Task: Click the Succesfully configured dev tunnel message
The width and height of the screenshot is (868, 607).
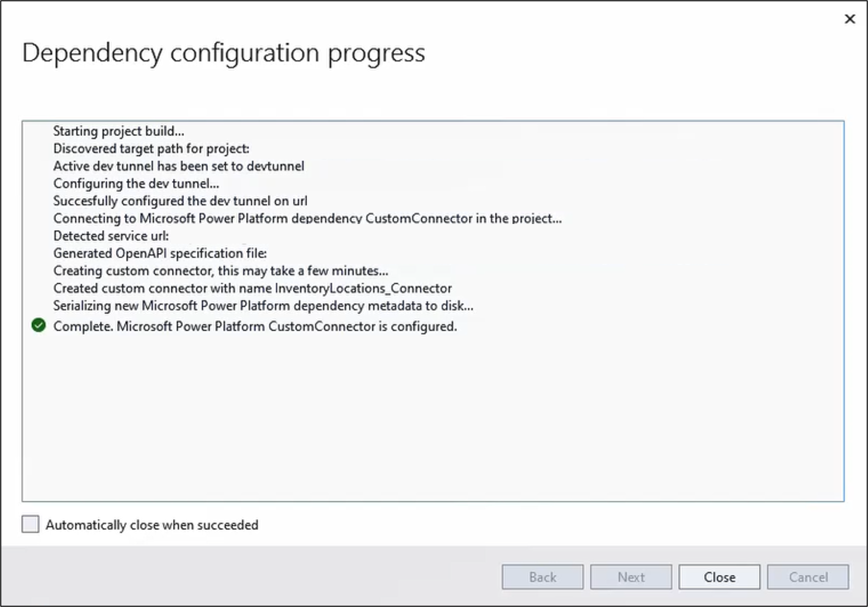Action: 181,201
